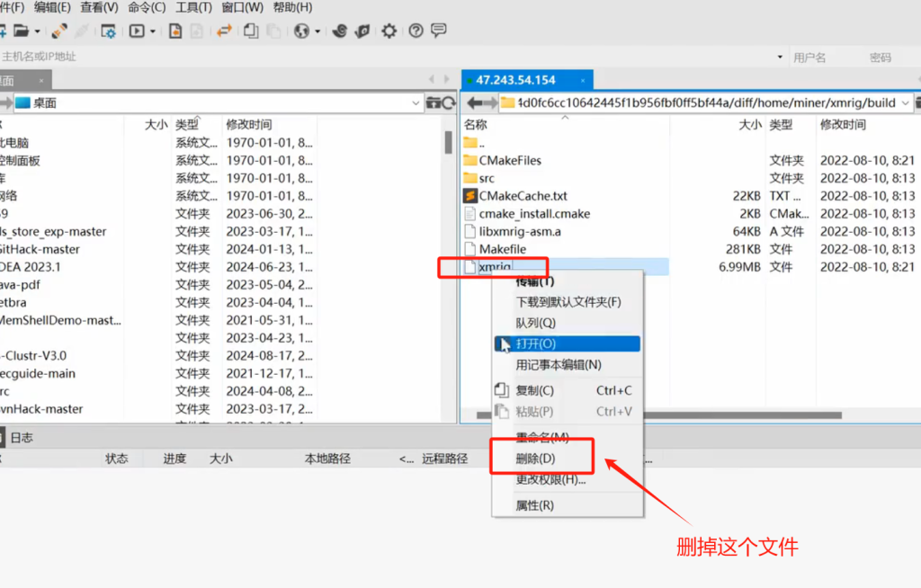The width and height of the screenshot is (921, 588).
Task: Select the MemShellDemo-mast... local folder
Action: (x=60, y=320)
